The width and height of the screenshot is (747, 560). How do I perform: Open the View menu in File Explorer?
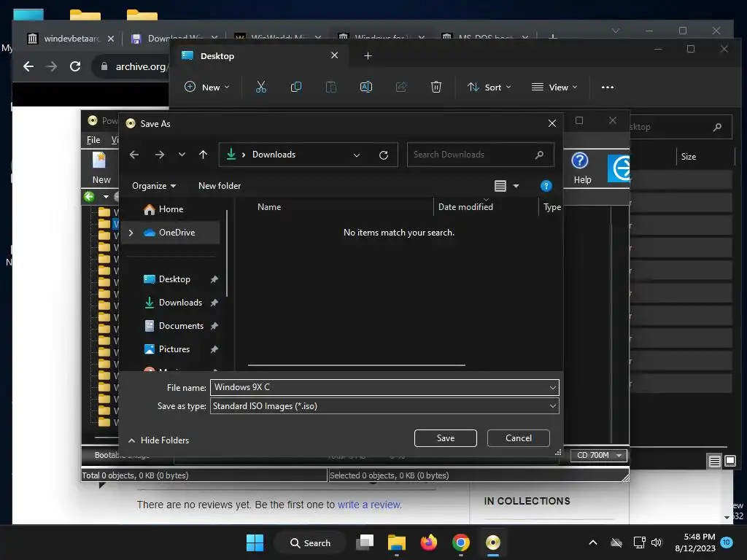(x=554, y=87)
